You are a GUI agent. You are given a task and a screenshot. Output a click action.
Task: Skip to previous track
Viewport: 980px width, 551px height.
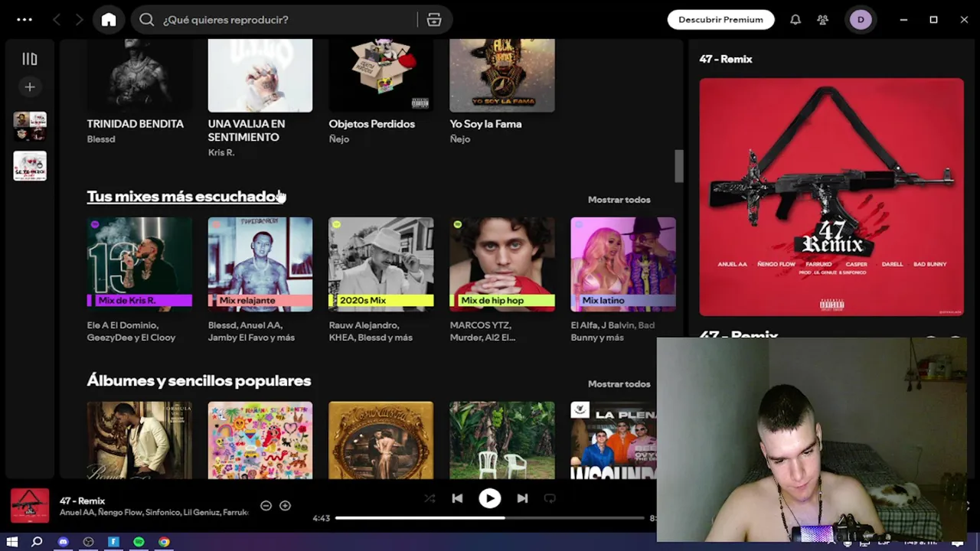tap(457, 498)
